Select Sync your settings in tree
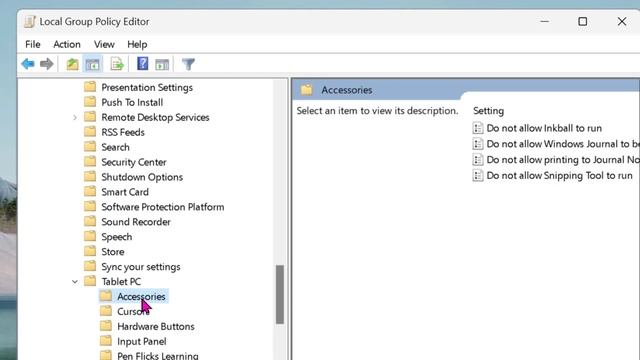Screen dimensions: 640x360 141,267
